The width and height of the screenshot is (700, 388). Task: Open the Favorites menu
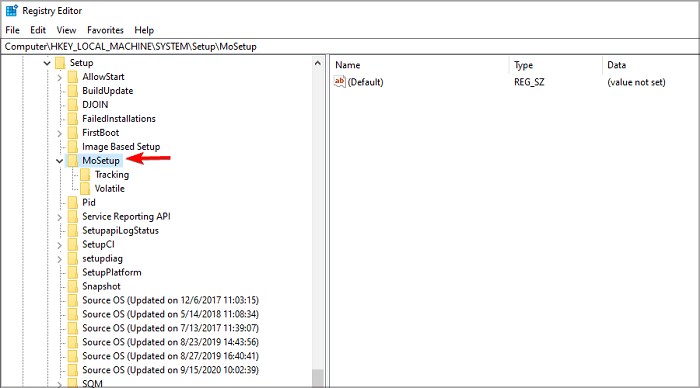105,30
